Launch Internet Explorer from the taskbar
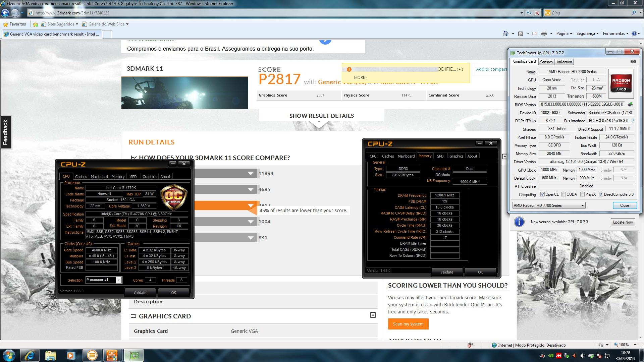The image size is (644, 362). [x=30, y=355]
